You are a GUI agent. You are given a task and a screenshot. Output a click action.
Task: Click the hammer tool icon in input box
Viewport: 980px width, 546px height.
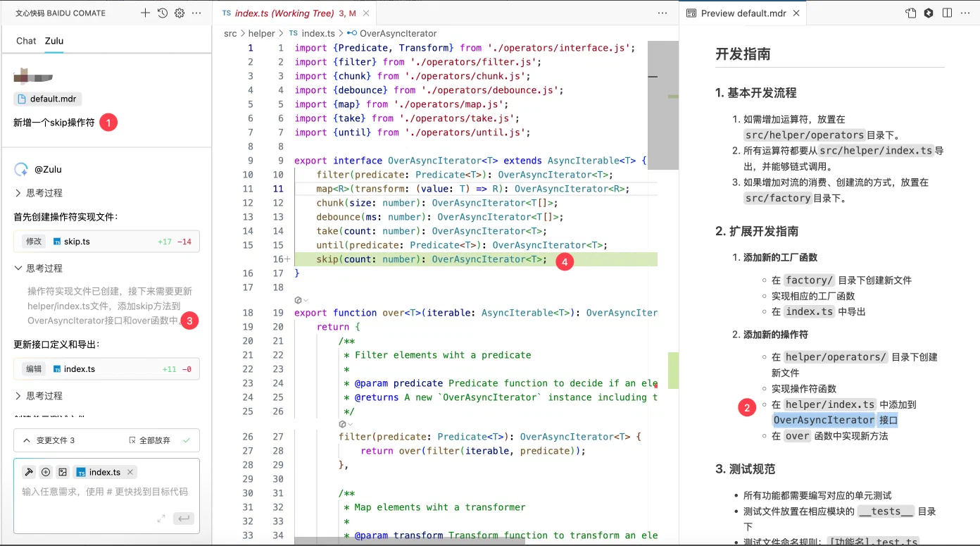(29, 472)
